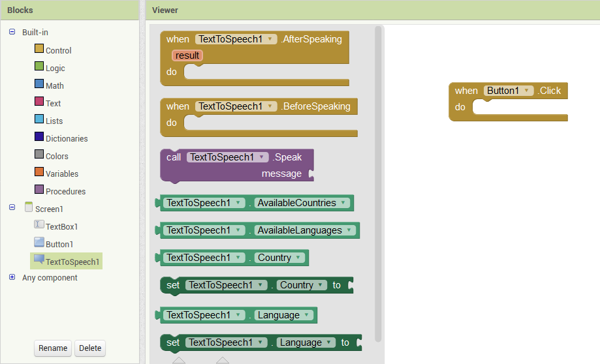Open component dropdown in the Speak call block
This screenshot has width=600, height=364.
coord(262,157)
